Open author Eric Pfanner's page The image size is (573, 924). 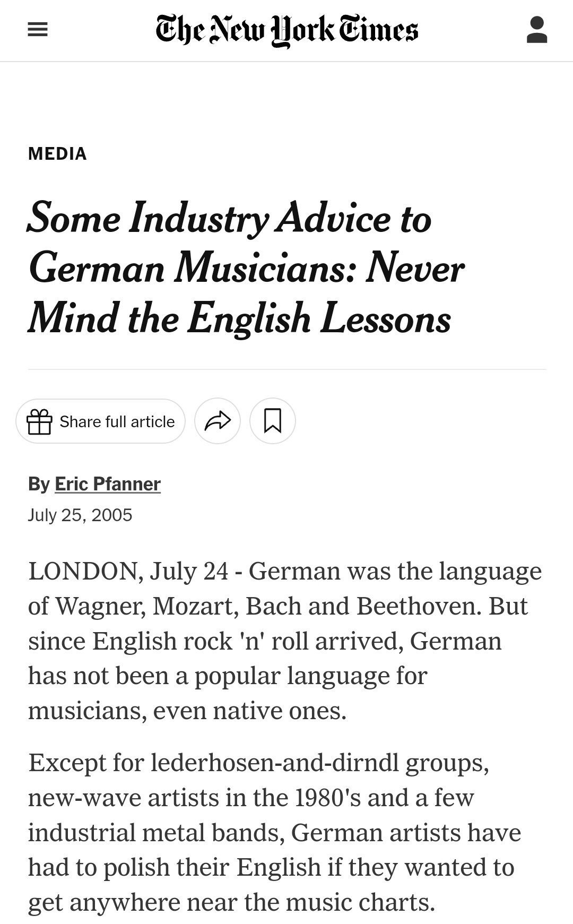tap(108, 484)
